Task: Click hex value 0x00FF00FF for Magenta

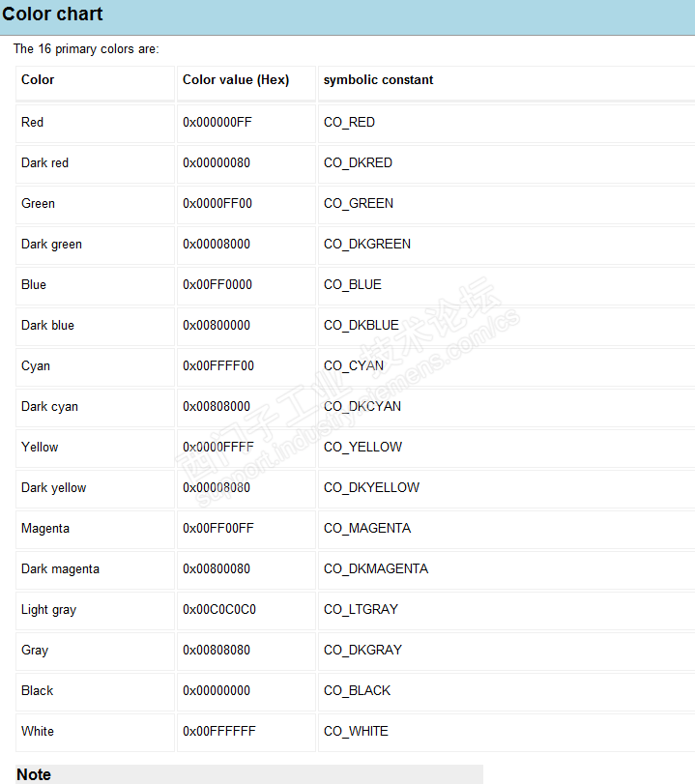Action: click(x=218, y=529)
